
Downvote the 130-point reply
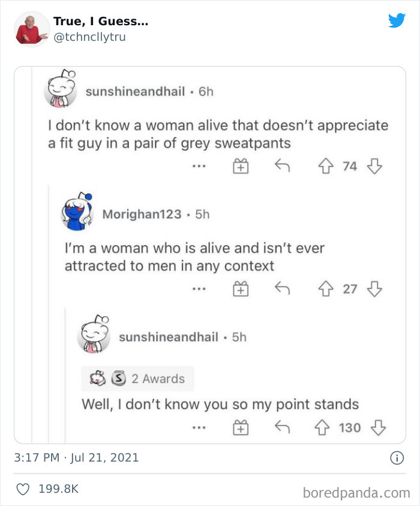pyautogui.click(x=377, y=427)
